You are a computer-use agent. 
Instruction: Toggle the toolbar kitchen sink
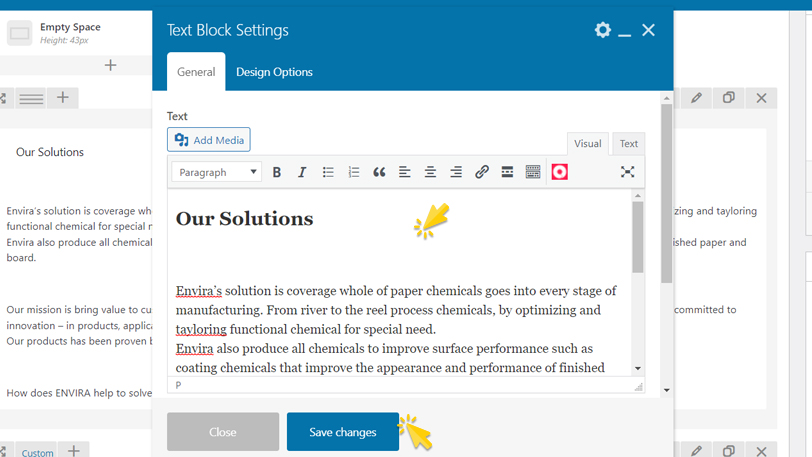tap(533, 172)
